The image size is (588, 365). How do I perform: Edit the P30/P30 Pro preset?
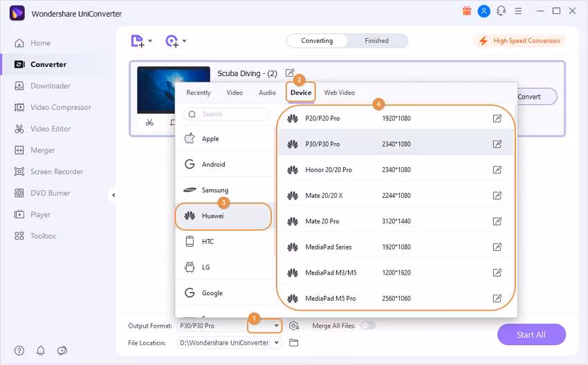point(497,144)
